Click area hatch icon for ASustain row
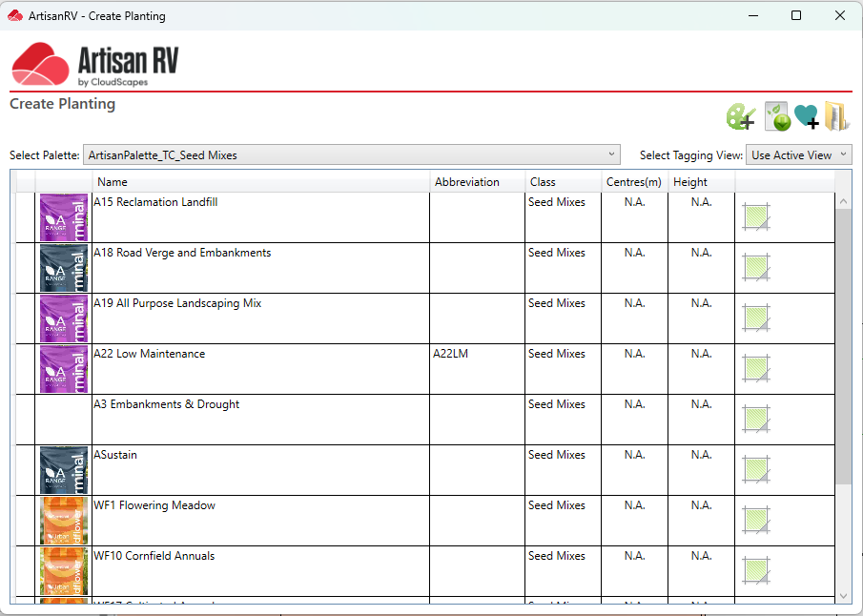This screenshot has width=863, height=616. [x=756, y=469]
